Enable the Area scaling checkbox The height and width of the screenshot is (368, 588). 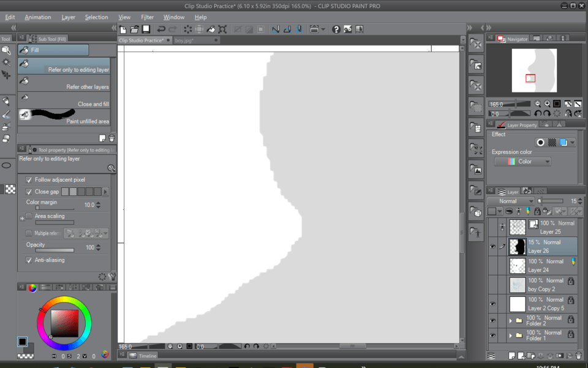[29, 216]
